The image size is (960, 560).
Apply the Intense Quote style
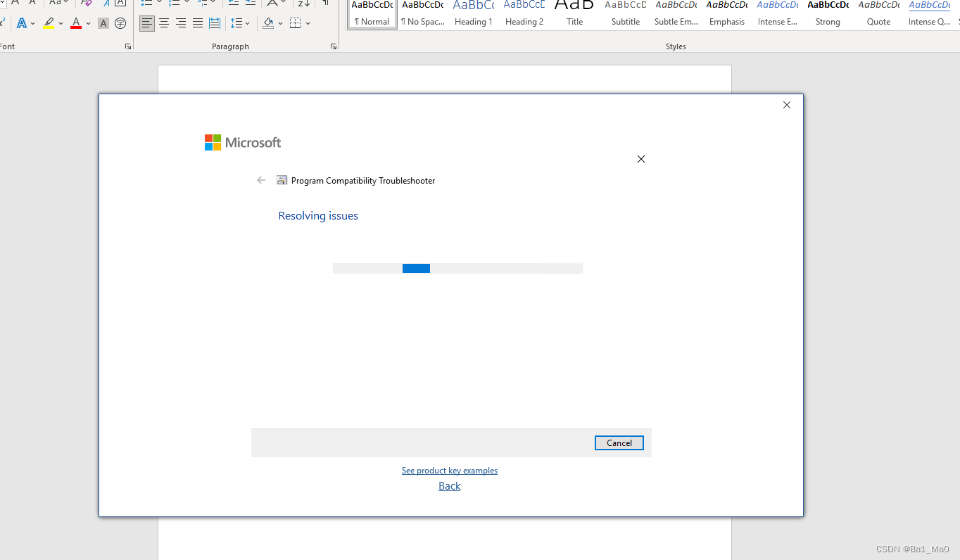click(930, 14)
